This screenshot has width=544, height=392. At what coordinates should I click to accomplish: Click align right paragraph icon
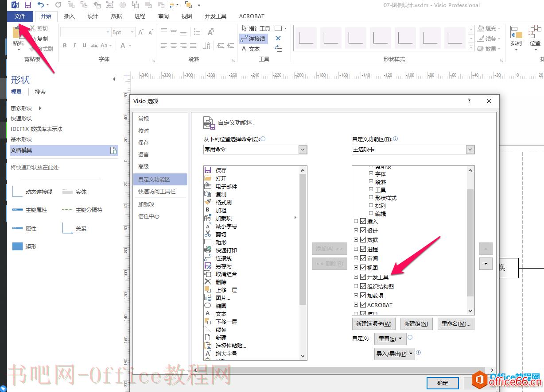point(183,46)
